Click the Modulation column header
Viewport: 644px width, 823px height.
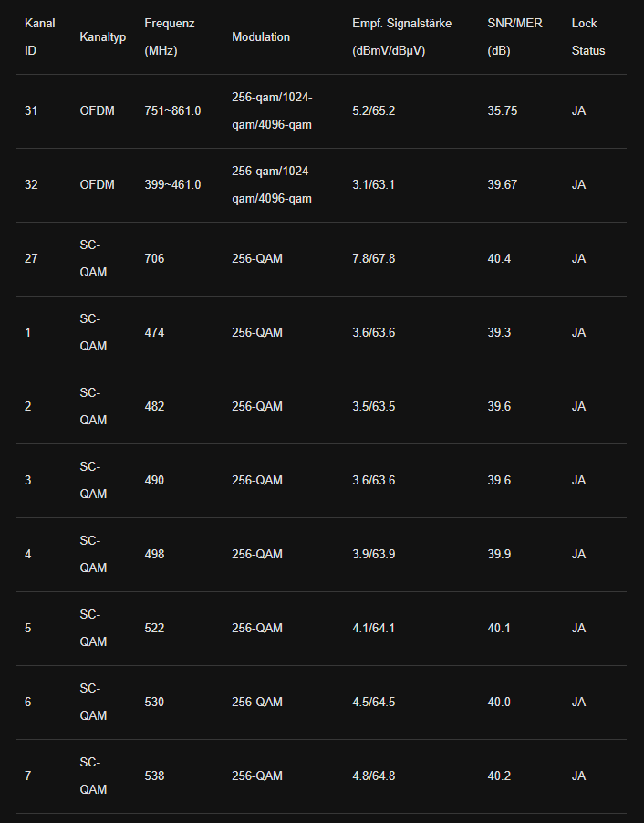[x=261, y=37]
